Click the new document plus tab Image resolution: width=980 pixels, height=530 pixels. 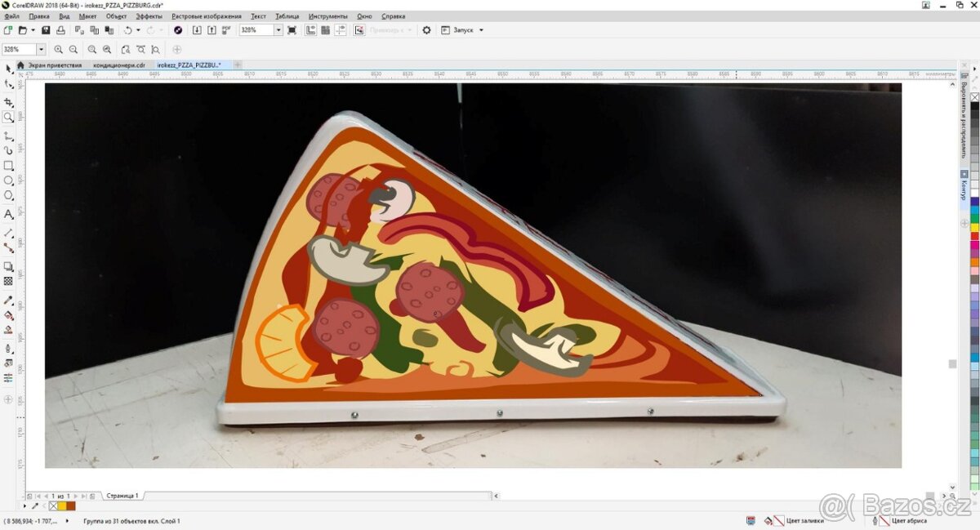238,65
